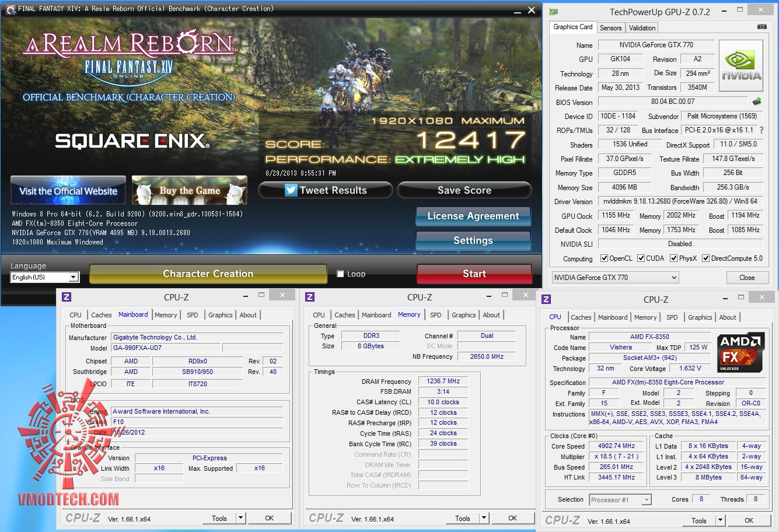Click the Character Creation button

pos(208,274)
